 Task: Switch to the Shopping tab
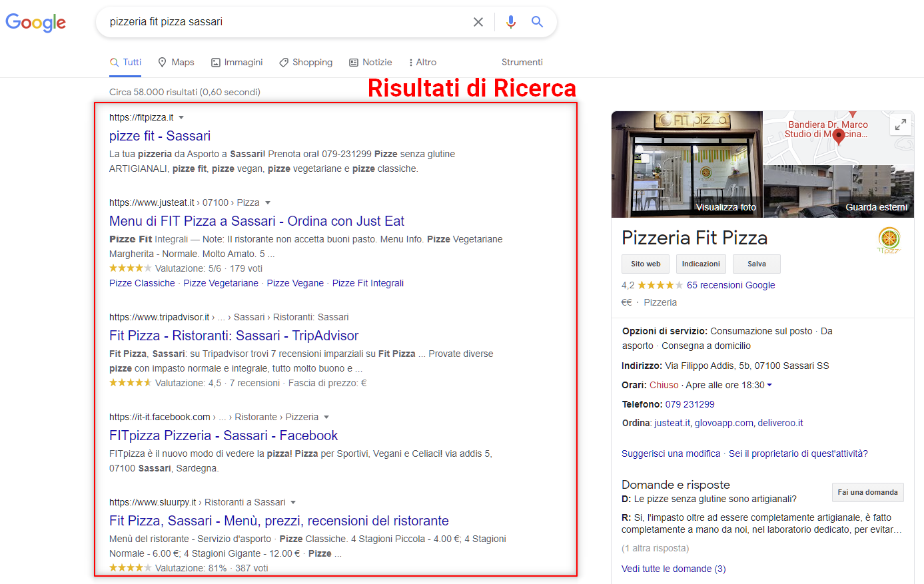[306, 62]
